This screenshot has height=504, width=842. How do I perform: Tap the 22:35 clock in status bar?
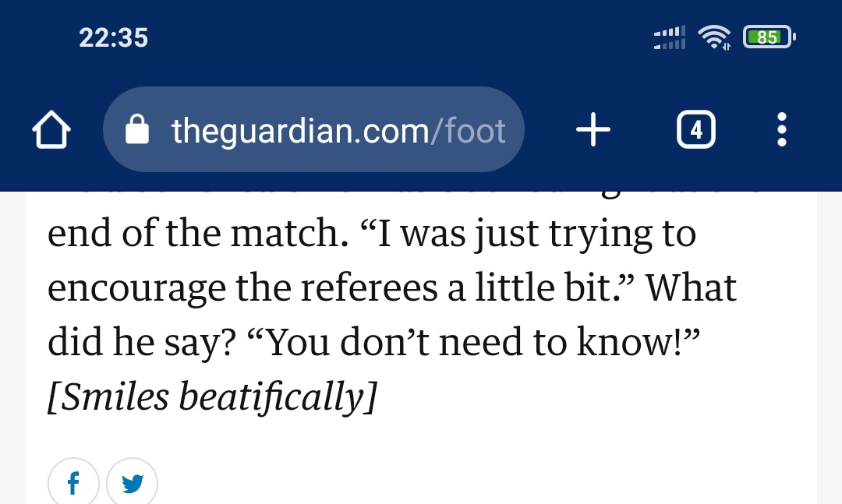coord(113,37)
